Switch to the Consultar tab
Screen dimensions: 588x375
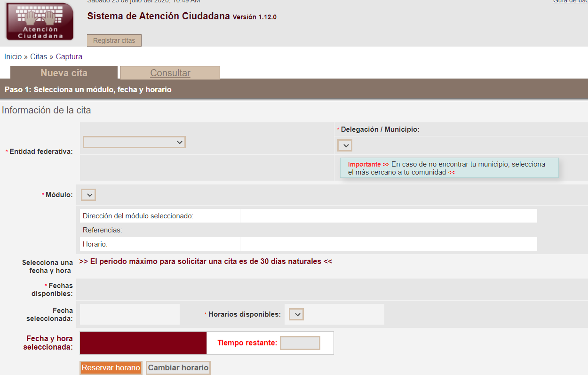coord(170,73)
